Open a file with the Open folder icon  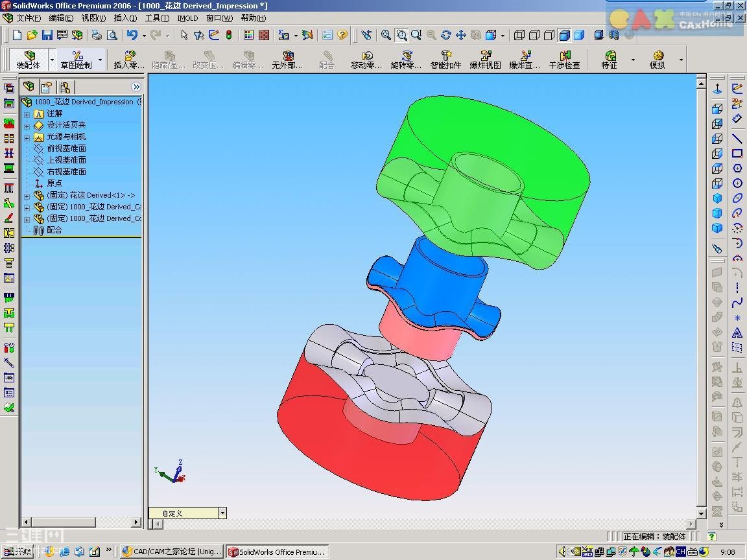(32, 35)
